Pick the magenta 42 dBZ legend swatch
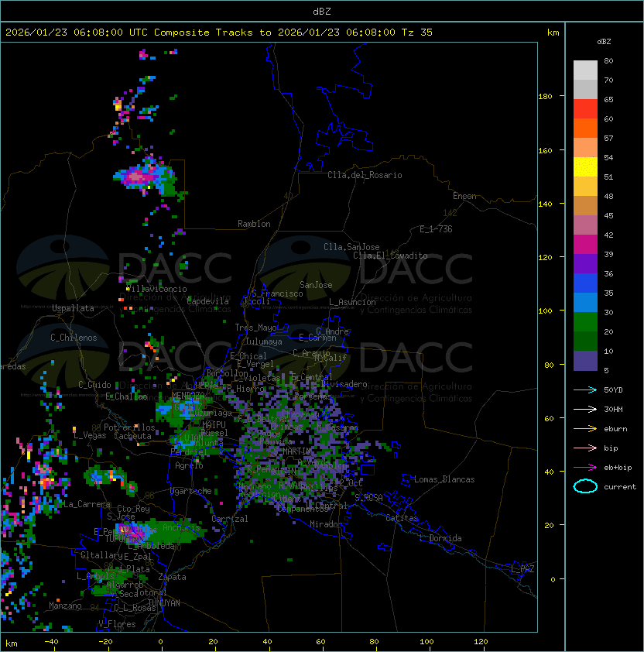The height and width of the screenshot is (652, 644). [x=585, y=244]
